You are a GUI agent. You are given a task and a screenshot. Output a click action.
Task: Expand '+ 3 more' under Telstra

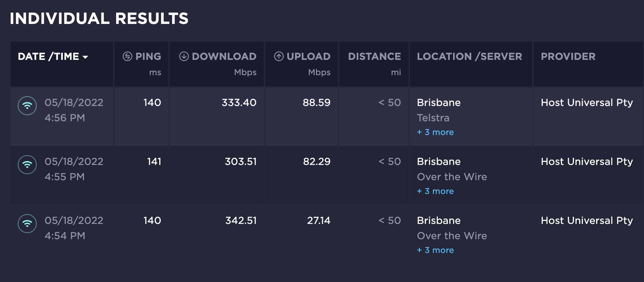tap(435, 132)
